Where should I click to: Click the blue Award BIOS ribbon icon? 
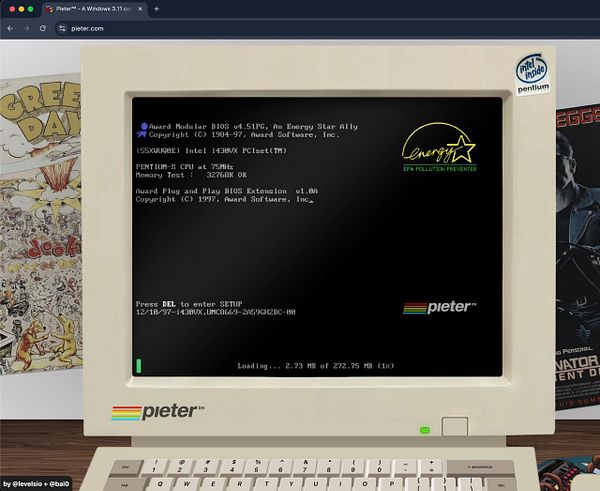pyautogui.click(x=142, y=130)
